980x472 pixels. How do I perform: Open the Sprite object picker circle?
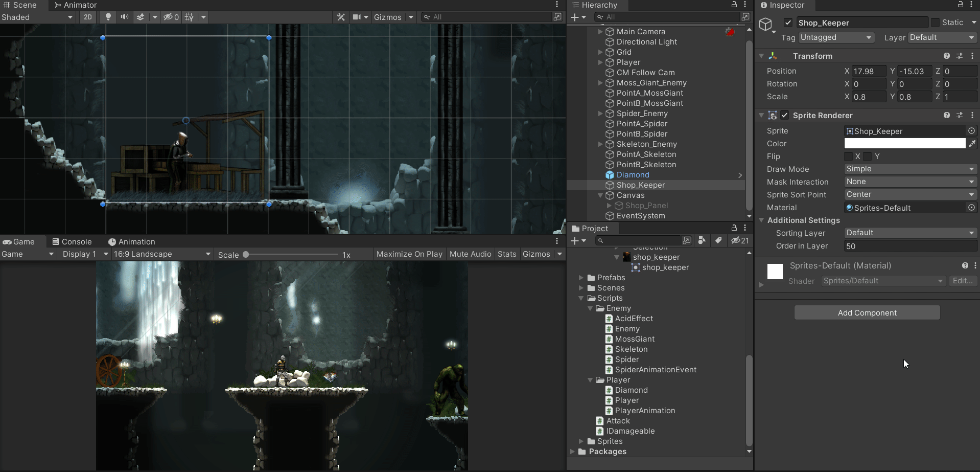tap(971, 131)
